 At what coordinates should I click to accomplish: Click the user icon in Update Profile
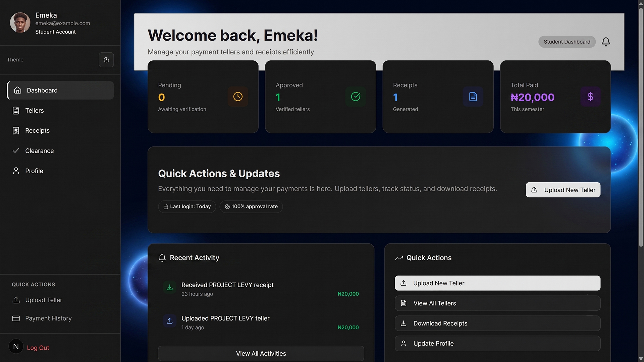[x=404, y=344]
